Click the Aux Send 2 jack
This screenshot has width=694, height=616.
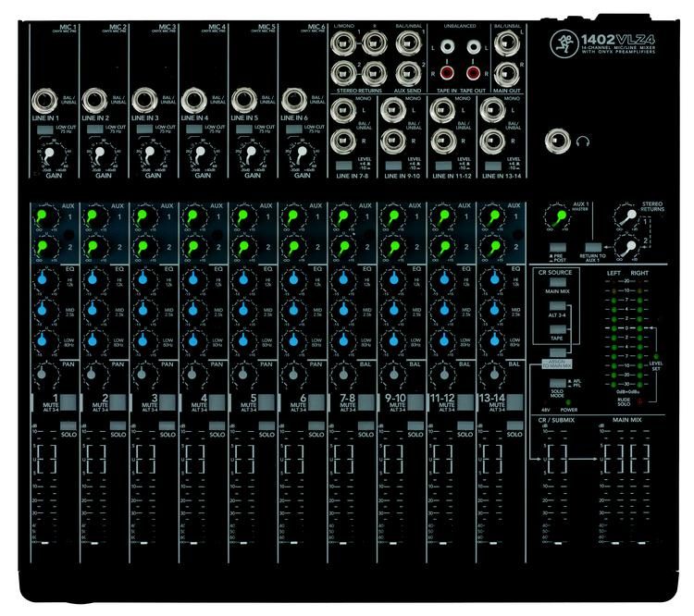(408, 73)
